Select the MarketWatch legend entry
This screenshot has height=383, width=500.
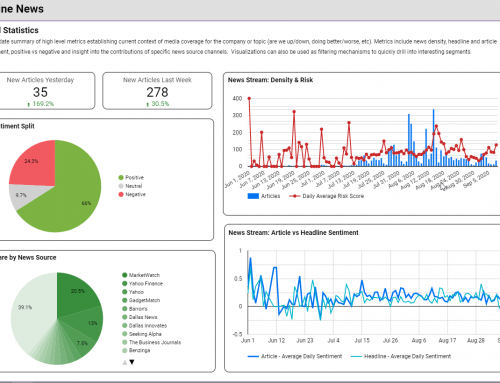point(141,275)
